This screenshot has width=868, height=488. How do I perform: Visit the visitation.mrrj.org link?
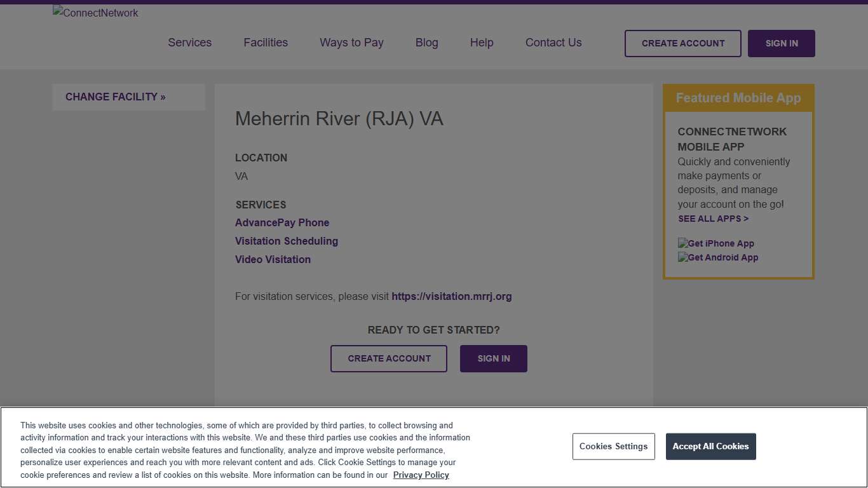point(452,296)
